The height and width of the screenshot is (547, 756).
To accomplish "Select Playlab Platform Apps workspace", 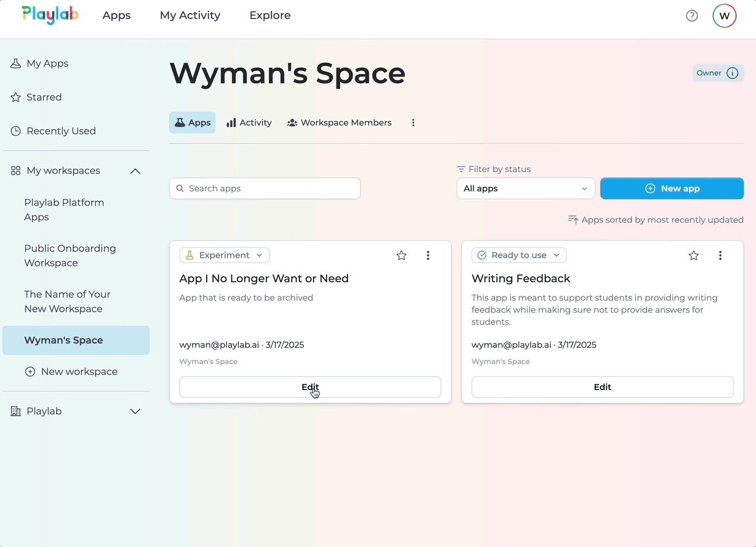I will pos(76,210).
